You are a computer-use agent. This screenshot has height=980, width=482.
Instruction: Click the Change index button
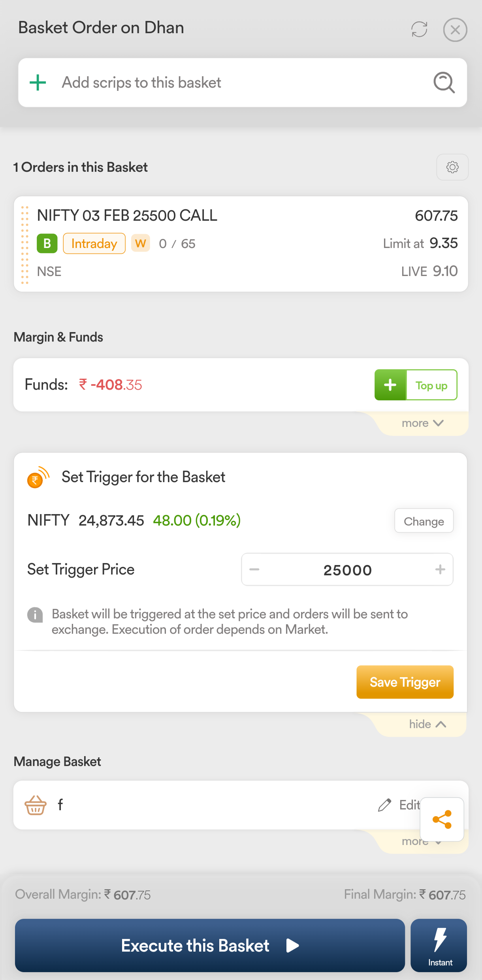click(x=424, y=521)
